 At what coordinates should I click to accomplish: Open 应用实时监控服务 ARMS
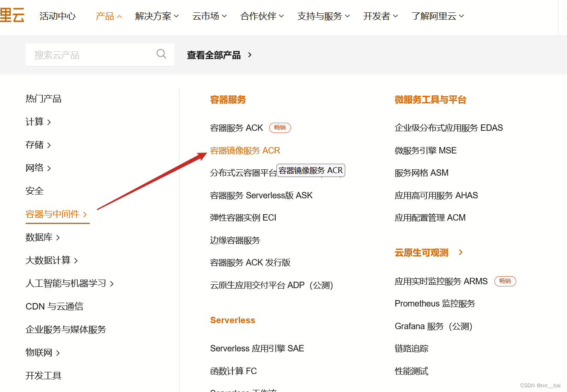tap(441, 281)
